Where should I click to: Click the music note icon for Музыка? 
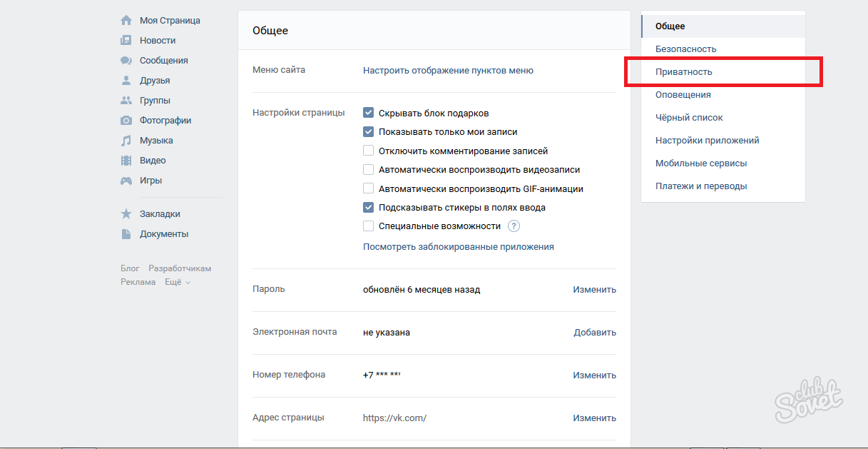126,141
